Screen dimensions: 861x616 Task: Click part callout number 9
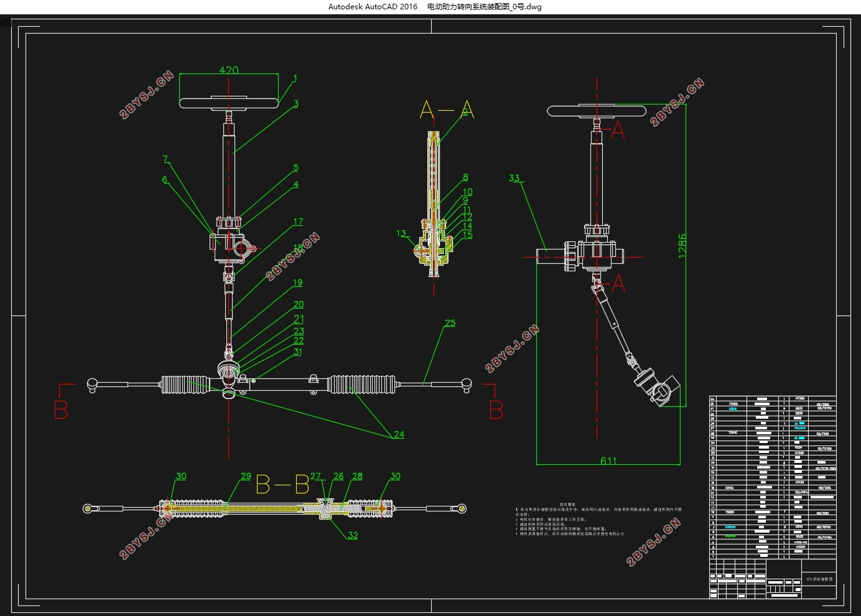(465, 200)
